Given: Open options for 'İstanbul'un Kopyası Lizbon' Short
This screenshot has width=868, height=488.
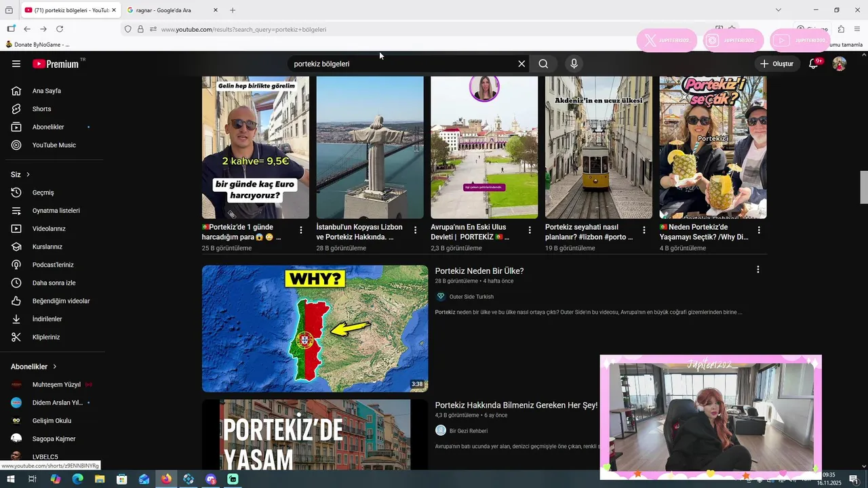Looking at the screenshot, I should [x=416, y=230].
